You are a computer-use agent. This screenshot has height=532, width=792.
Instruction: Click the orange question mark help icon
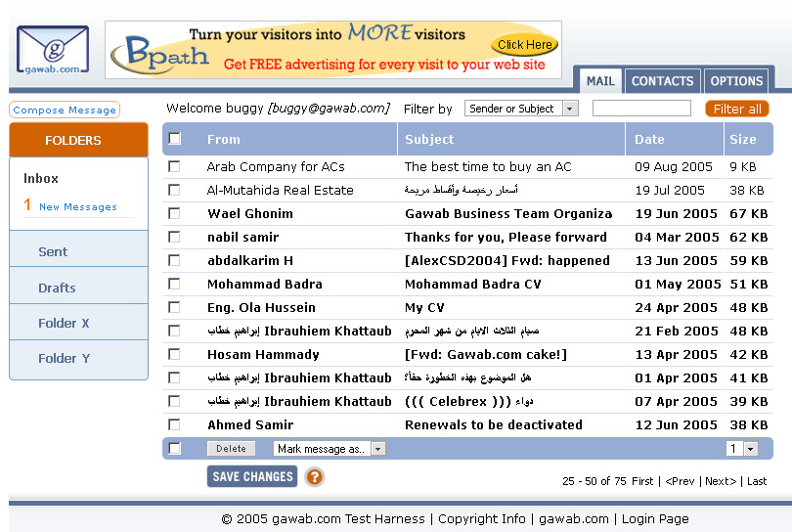[314, 477]
